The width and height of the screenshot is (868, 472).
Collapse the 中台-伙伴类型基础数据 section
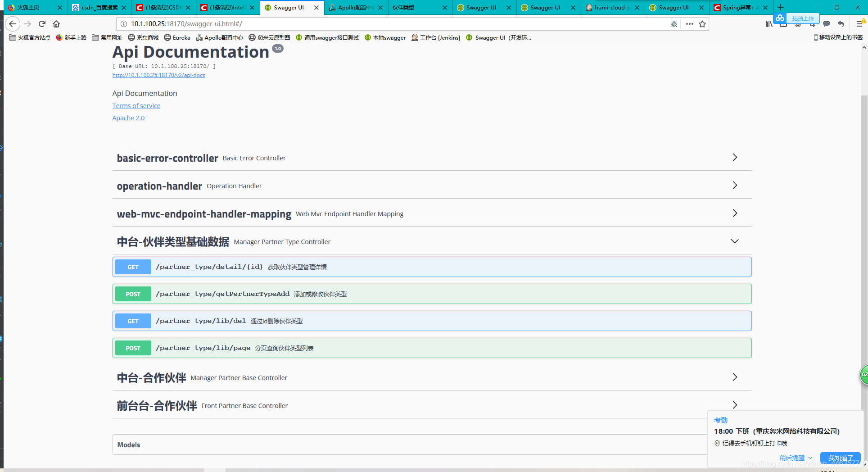[432, 241]
